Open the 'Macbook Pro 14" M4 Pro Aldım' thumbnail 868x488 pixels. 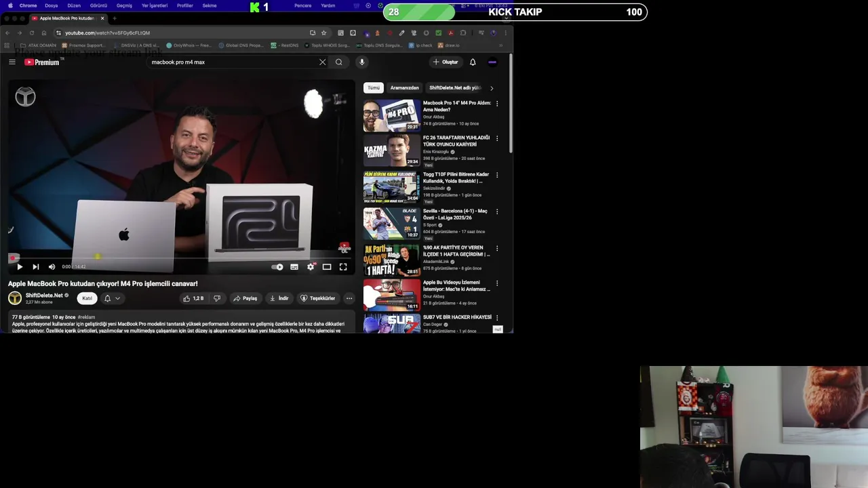(391, 115)
